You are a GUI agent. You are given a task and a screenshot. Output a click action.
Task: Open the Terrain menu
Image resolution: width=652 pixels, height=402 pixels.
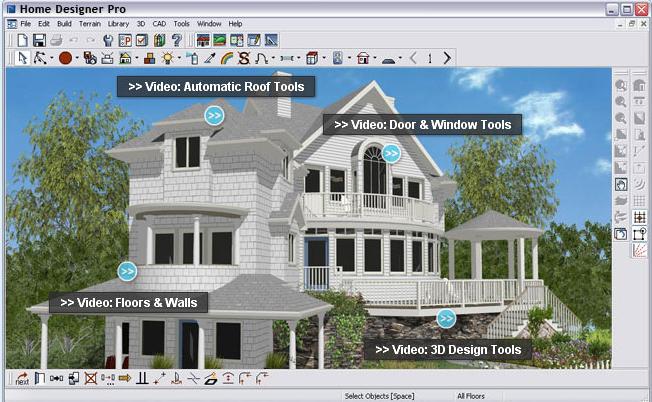90,24
